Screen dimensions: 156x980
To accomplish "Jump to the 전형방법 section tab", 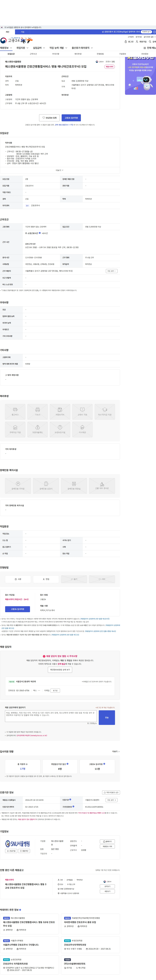I will pyautogui.click(x=100, y=54).
